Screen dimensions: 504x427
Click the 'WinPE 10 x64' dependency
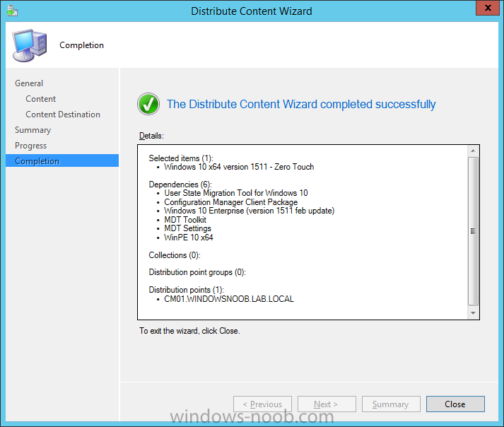coord(189,238)
